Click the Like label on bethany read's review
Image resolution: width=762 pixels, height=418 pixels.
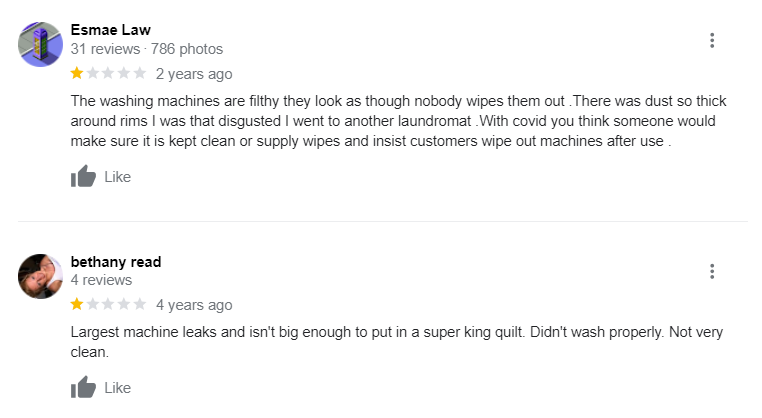point(118,388)
